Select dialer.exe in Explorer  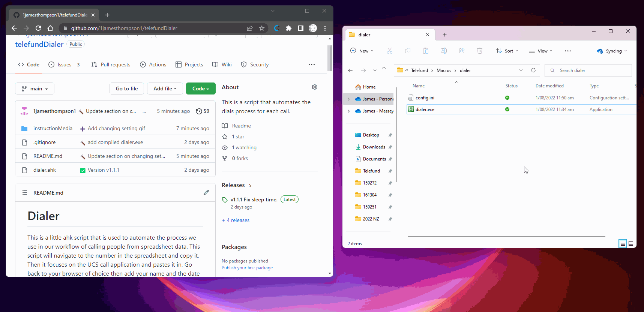[425, 109]
